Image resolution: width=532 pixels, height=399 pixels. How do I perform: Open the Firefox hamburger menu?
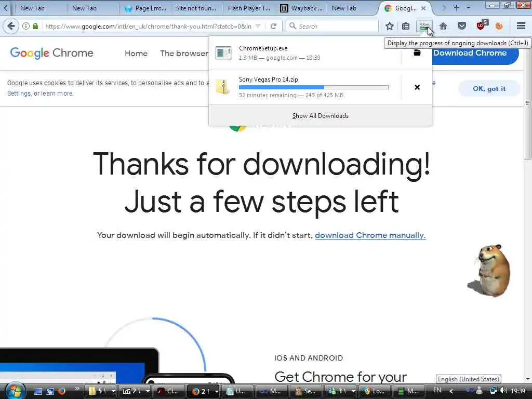pos(521,26)
